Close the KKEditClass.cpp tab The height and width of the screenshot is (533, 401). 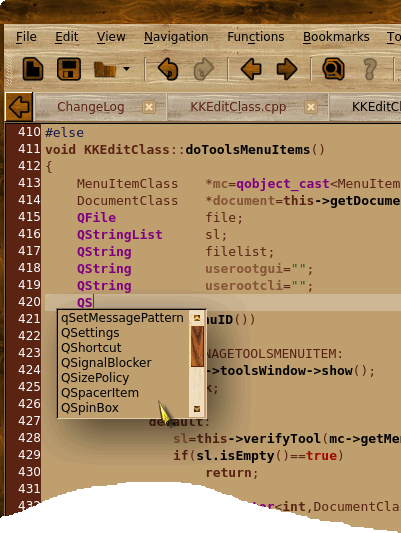tap(310, 107)
